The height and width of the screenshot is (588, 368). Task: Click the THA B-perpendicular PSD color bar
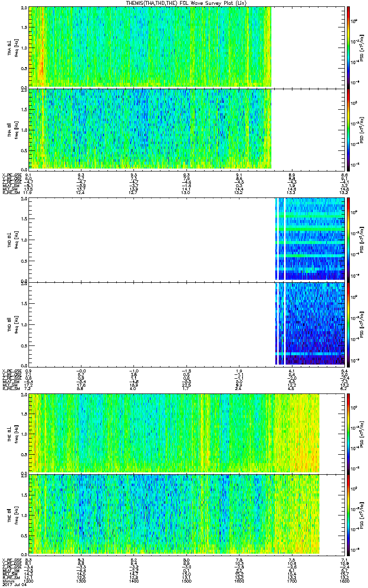click(349, 47)
